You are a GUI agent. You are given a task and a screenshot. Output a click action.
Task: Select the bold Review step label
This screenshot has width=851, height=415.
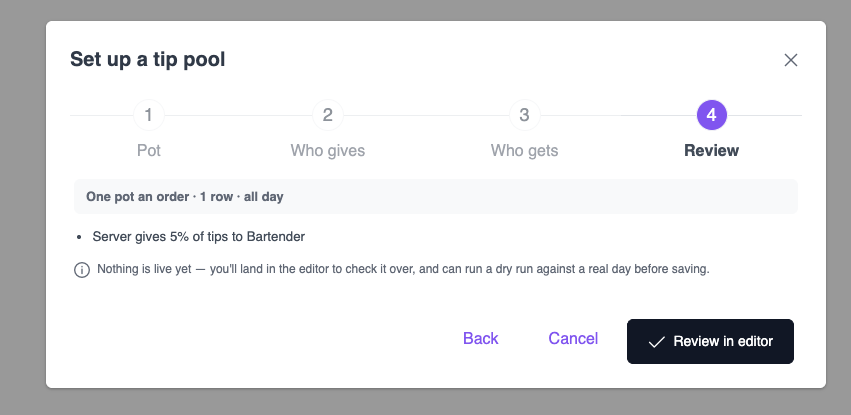pos(712,150)
